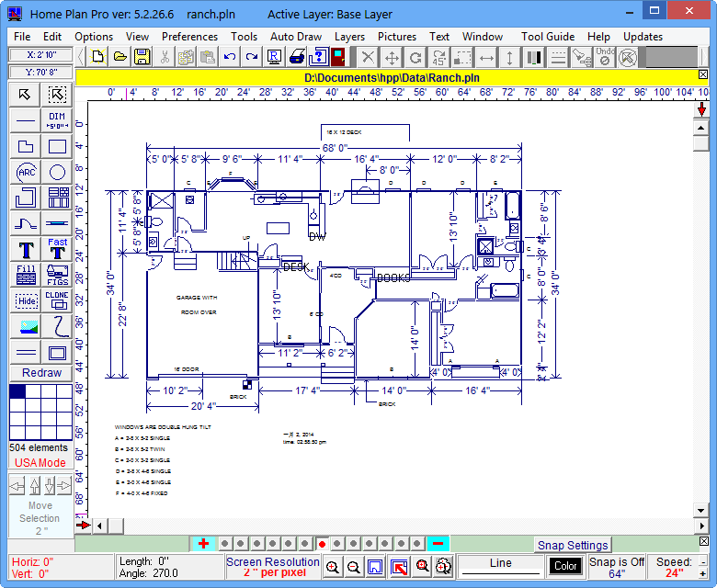The width and height of the screenshot is (717, 588).
Task: Select the Arc drawing tool
Action: [x=26, y=172]
